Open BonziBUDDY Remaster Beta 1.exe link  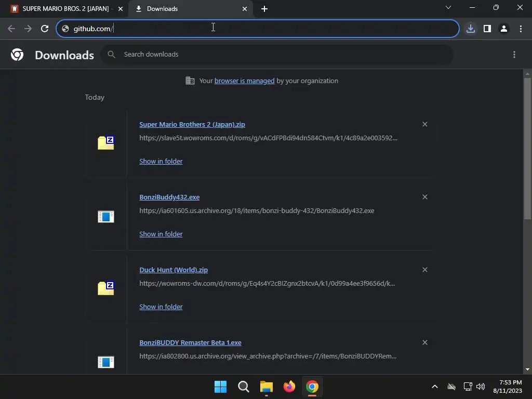coord(190,343)
